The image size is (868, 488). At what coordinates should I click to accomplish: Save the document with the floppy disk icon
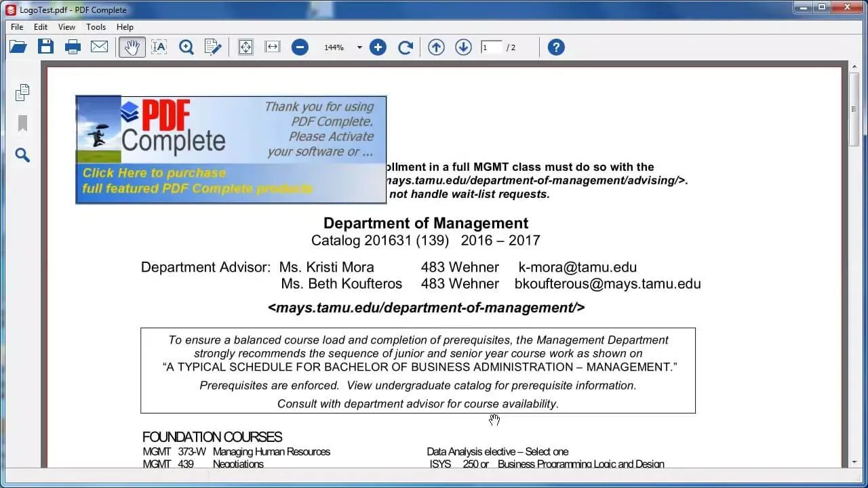pos(45,47)
